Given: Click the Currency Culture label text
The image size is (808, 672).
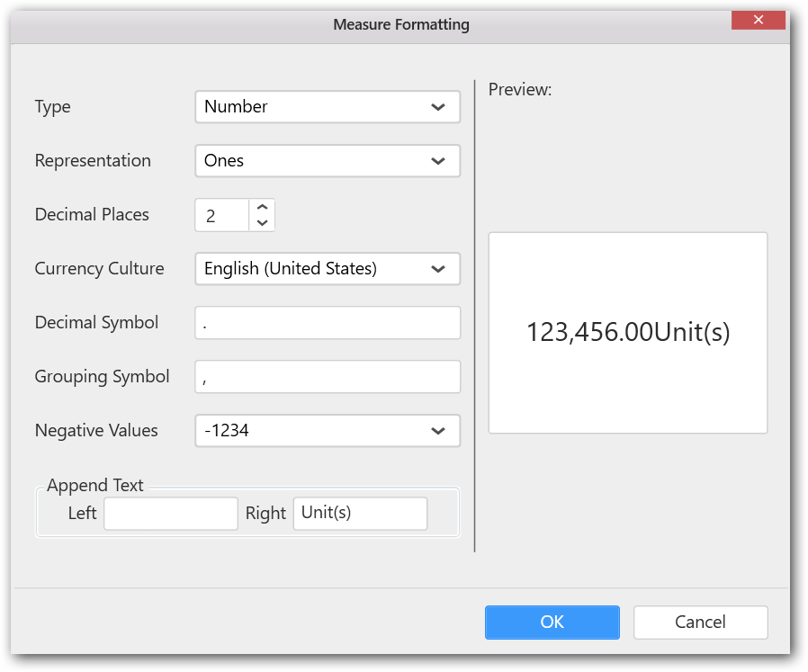Looking at the screenshot, I should pyautogui.click(x=99, y=269).
